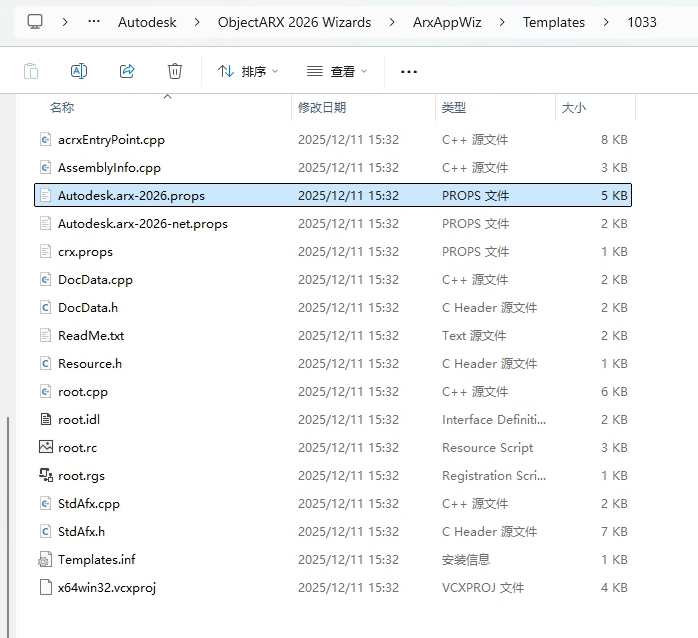Viewport: 698px width, 638px height.
Task: Click the Rename icon in toolbar
Action: pos(79,71)
